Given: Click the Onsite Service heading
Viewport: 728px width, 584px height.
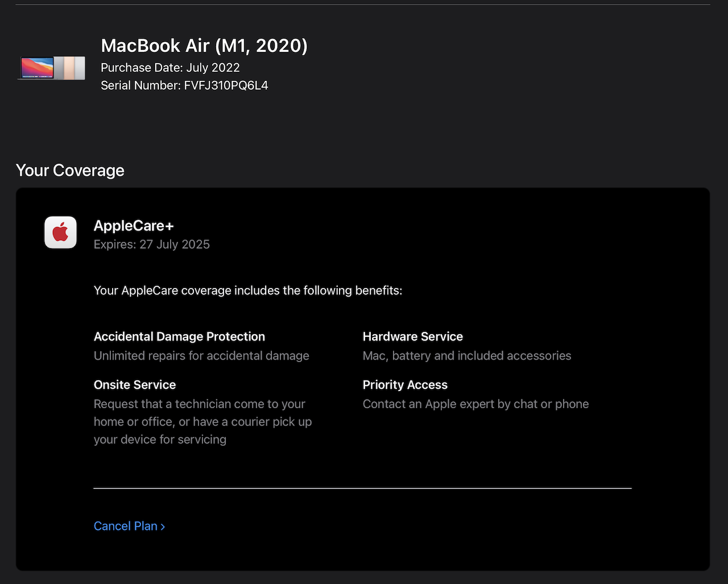Looking at the screenshot, I should click(135, 385).
